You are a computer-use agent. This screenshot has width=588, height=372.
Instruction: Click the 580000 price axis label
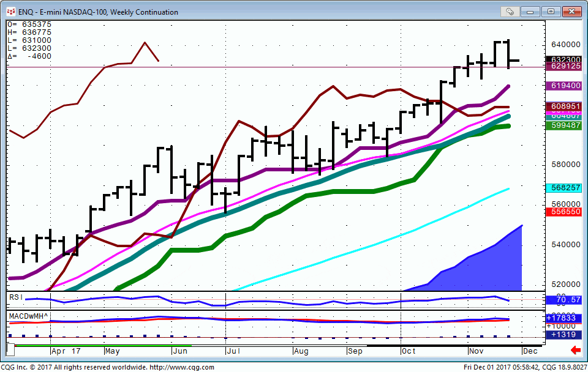[x=566, y=165]
